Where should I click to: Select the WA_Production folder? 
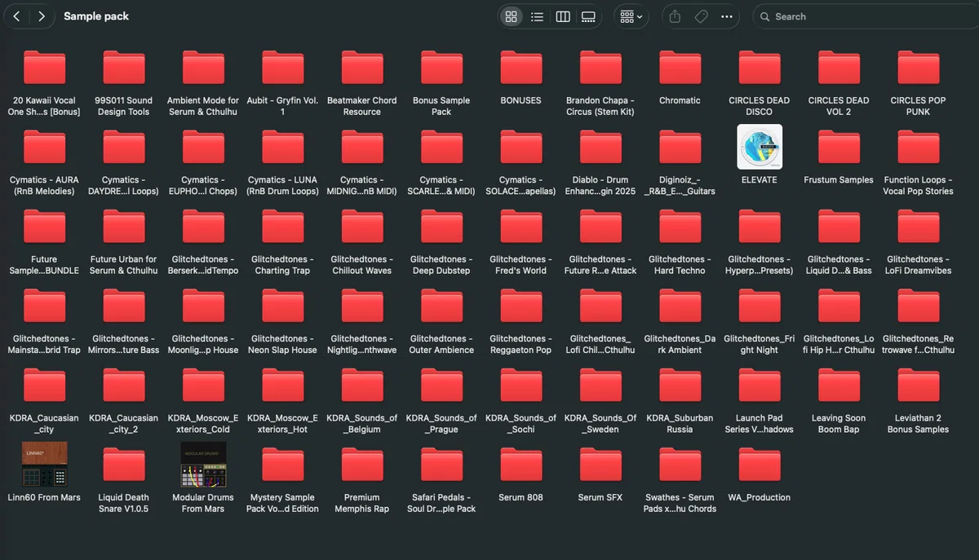tap(760, 465)
